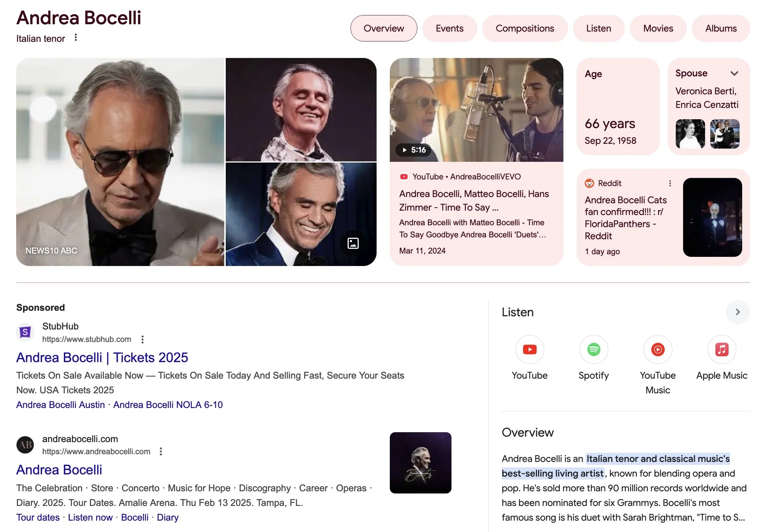
Task: Open StubHub Andrea Bocelli Tickets 2025 link
Action: 102,357
